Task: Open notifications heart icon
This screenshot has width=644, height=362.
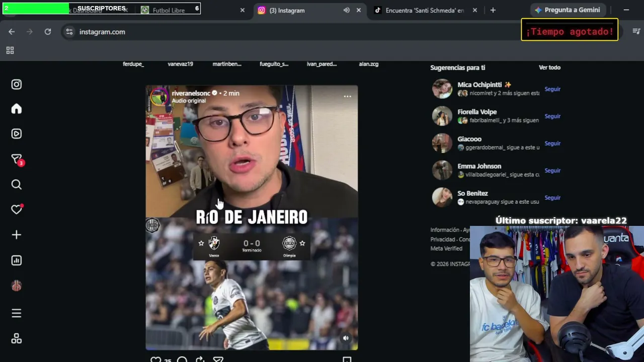Action: 17,209
